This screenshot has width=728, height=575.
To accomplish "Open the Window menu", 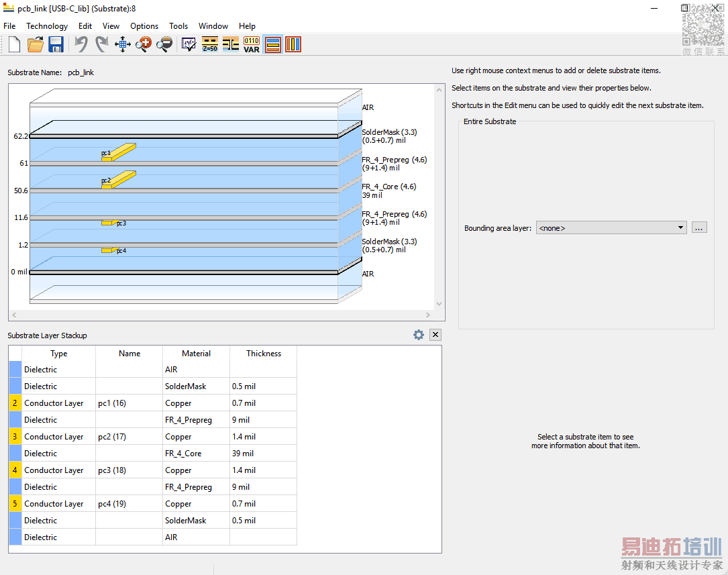I will [x=213, y=26].
